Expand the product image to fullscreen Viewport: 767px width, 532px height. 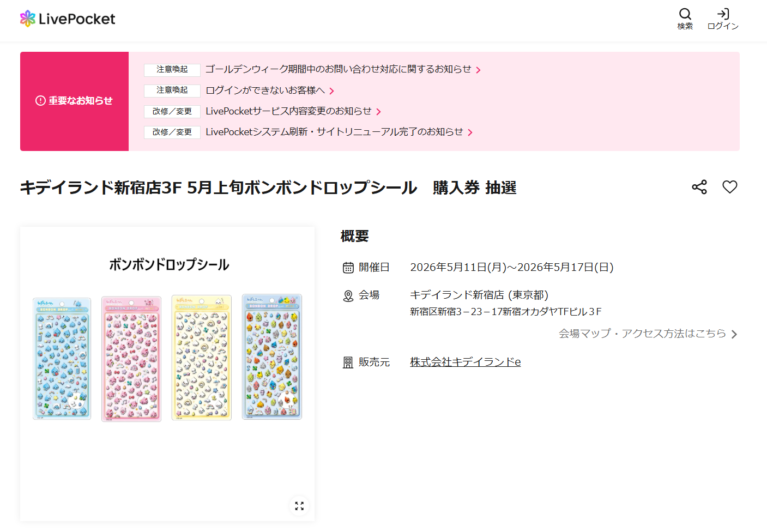(x=299, y=506)
